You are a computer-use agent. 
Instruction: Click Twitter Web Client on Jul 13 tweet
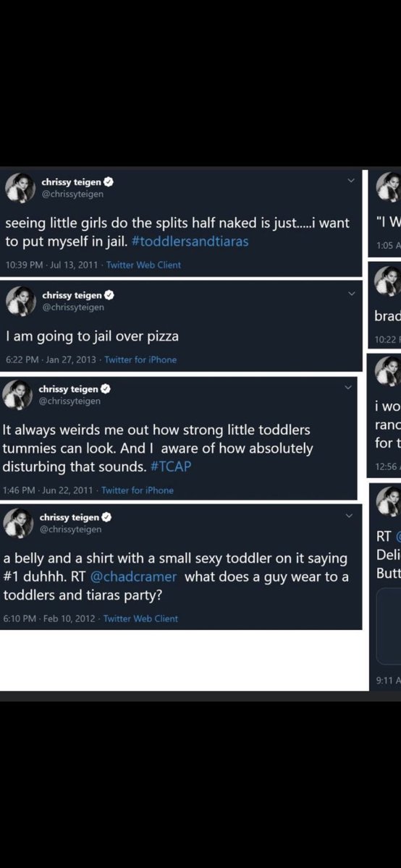click(143, 265)
